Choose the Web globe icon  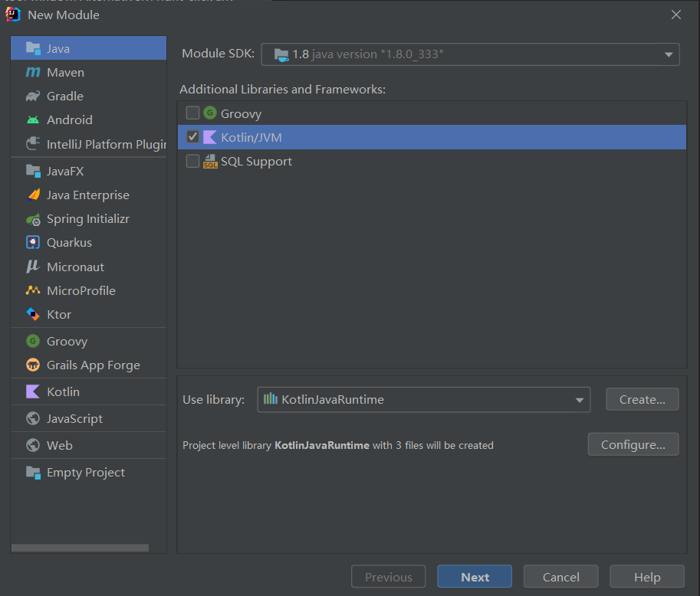tap(33, 445)
